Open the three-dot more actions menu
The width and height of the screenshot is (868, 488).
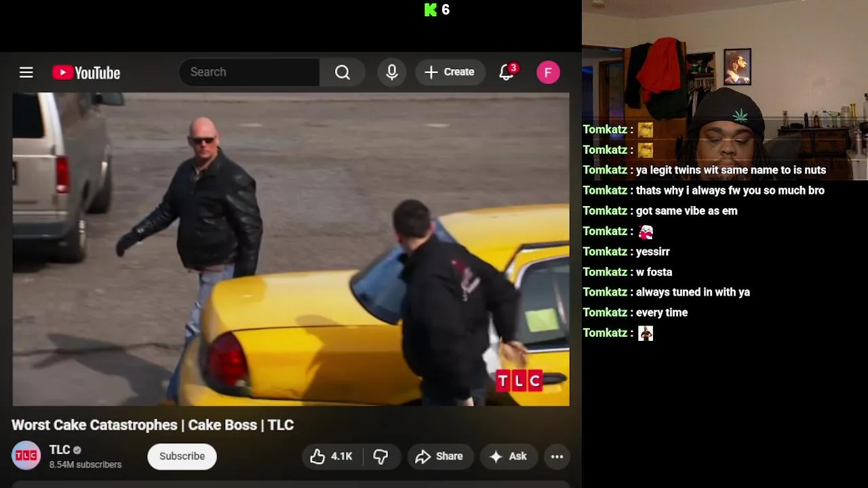(x=557, y=456)
